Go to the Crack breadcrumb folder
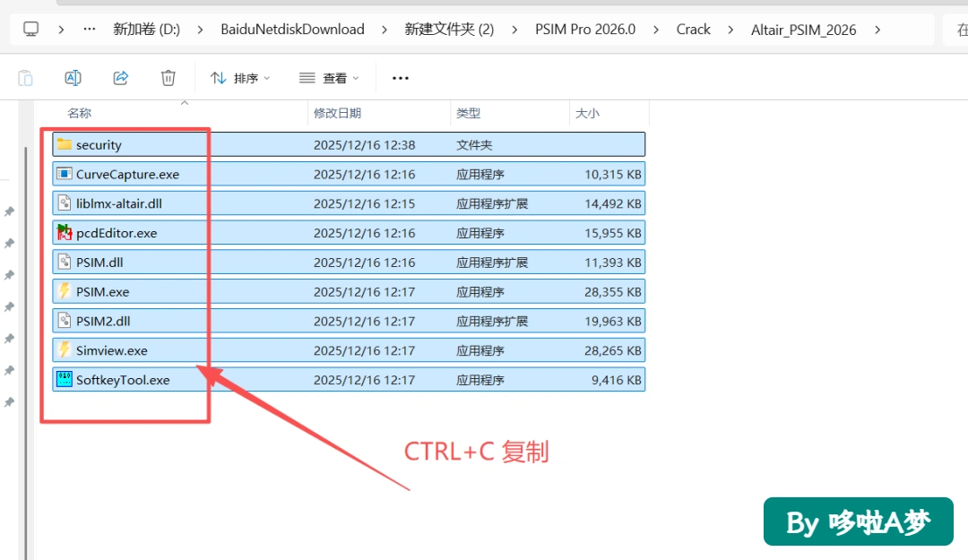The width and height of the screenshot is (968, 560). (x=693, y=30)
